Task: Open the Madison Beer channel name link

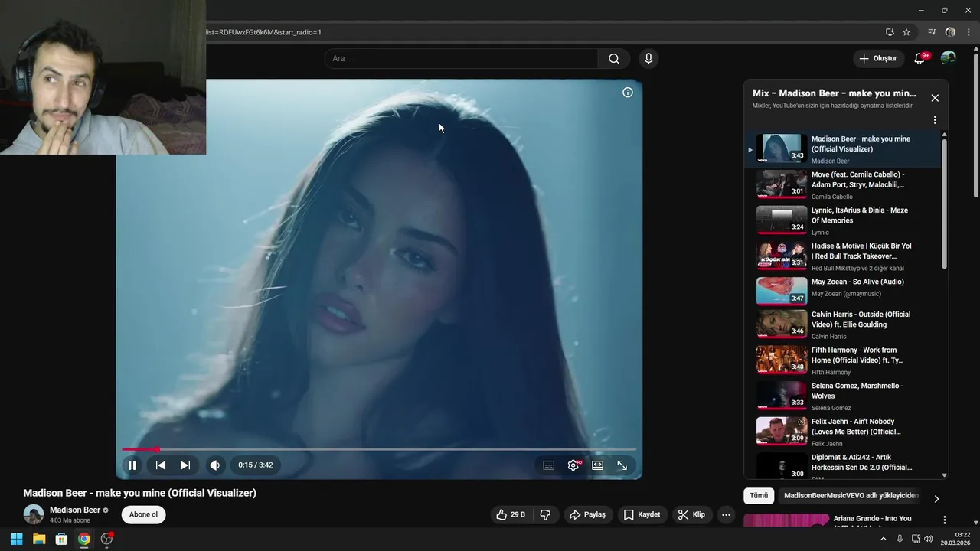Action: click(75, 510)
